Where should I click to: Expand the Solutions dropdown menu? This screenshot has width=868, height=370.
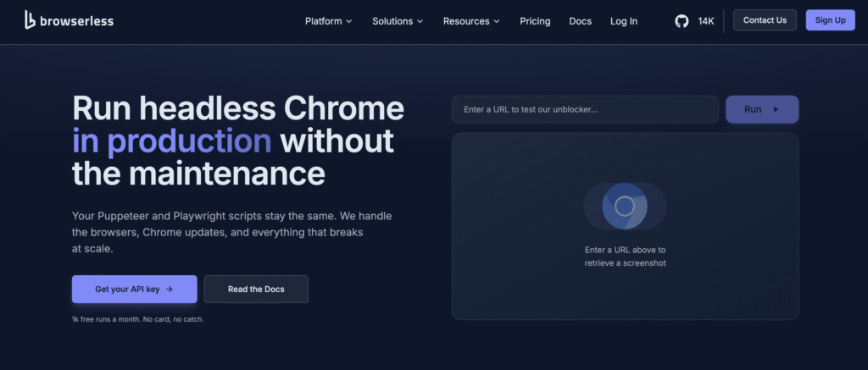tap(398, 21)
